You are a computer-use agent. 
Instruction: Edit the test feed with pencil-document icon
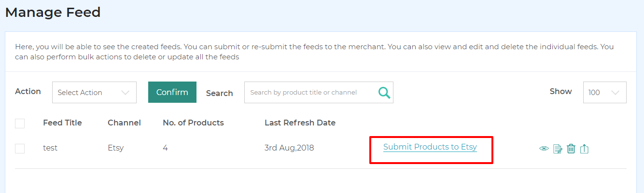(x=558, y=149)
